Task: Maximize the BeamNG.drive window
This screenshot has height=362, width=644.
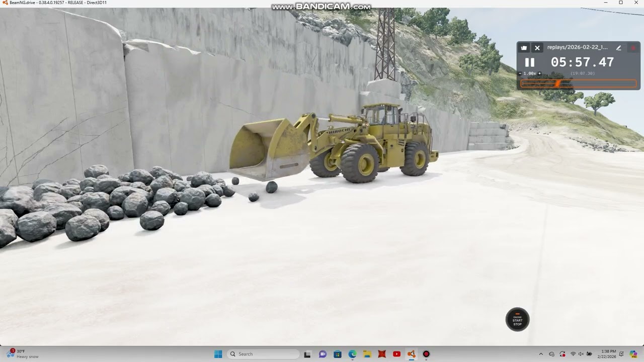Action: click(621, 3)
